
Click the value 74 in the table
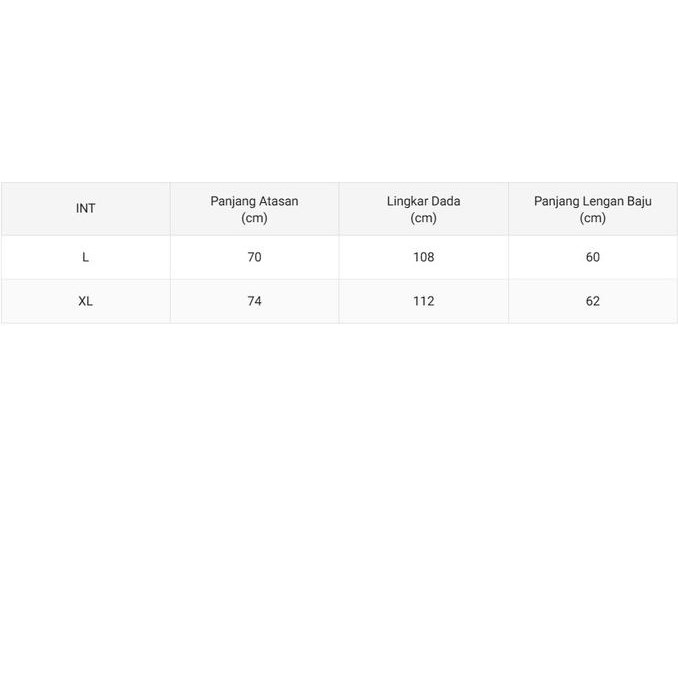tap(254, 301)
